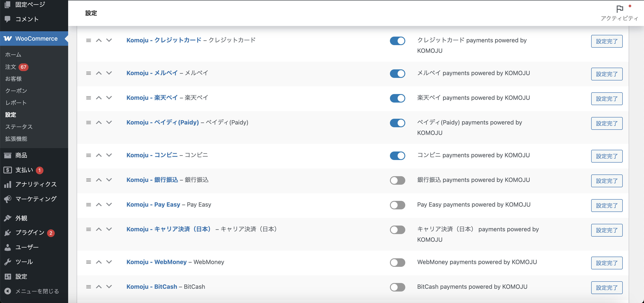Click the drag handle for Komoju 銀行振込
The height and width of the screenshot is (303, 644).
(x=89, y=180)
